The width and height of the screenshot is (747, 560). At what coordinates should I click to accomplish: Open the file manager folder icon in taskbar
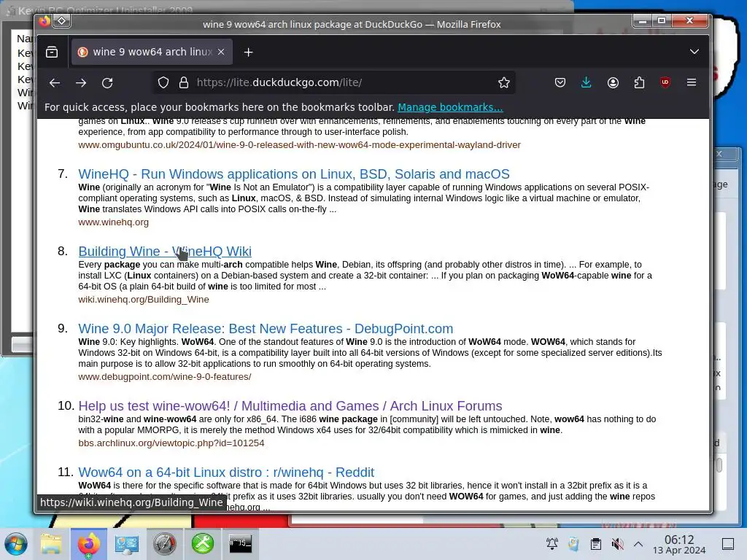pos(51,544)
